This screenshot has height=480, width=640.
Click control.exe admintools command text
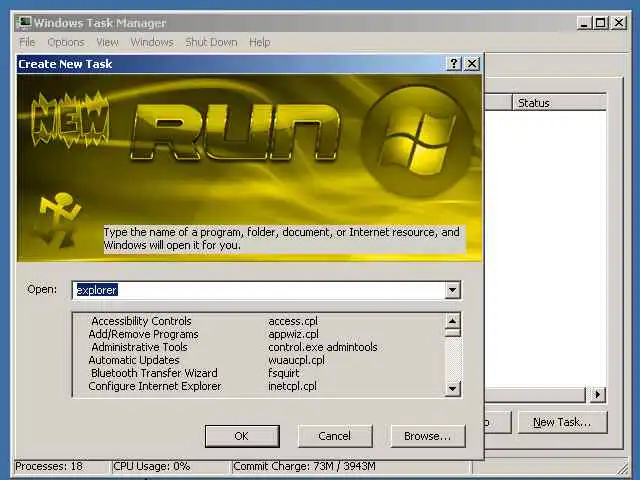coord(323,347)
